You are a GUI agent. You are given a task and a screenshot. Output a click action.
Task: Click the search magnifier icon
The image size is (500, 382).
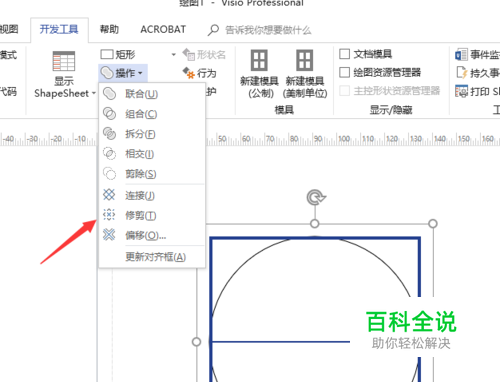click(x=213, y=30)
